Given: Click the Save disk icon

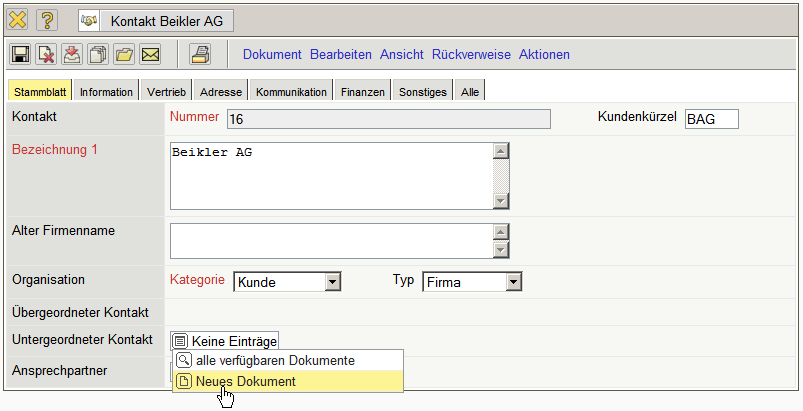Looking at the screenshot, I should click(20, 54).
